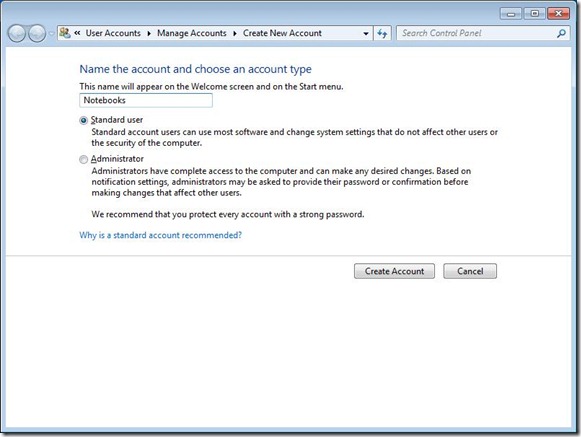Click the User Accounts icon in address bar

(x=65, y=33)
